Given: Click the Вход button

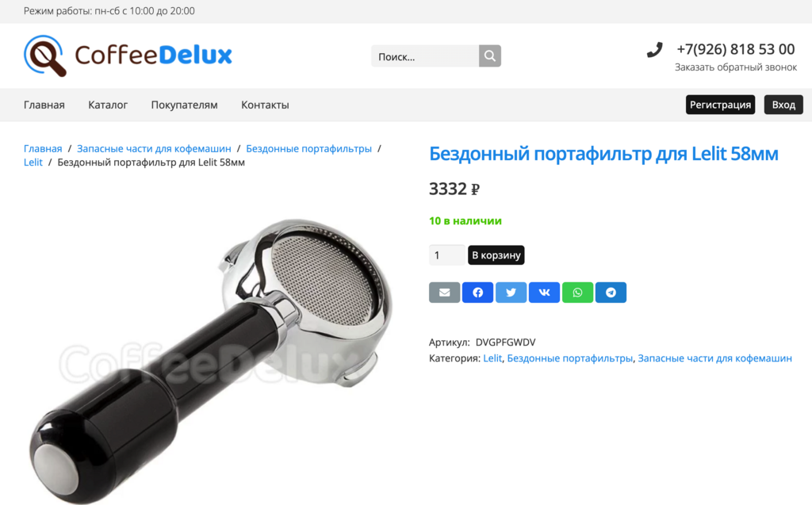Looking at the screenshot, I should (x=783, y=105).
